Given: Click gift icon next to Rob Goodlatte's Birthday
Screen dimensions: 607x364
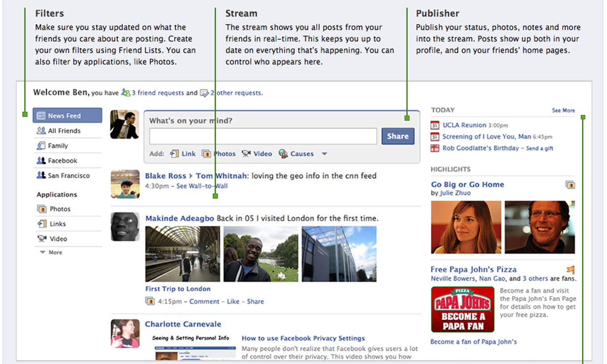Looking at the screenshot, I should [435, 148].
